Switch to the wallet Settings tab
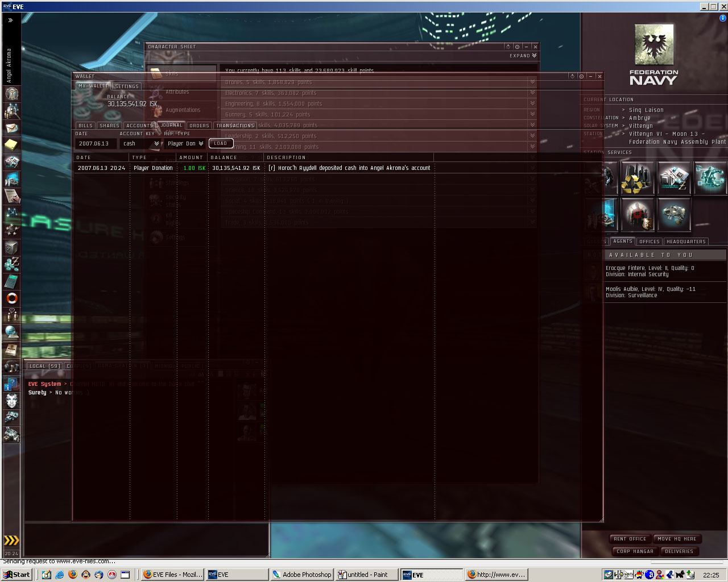The image size is (728, 582). click(x=127, y=86)
